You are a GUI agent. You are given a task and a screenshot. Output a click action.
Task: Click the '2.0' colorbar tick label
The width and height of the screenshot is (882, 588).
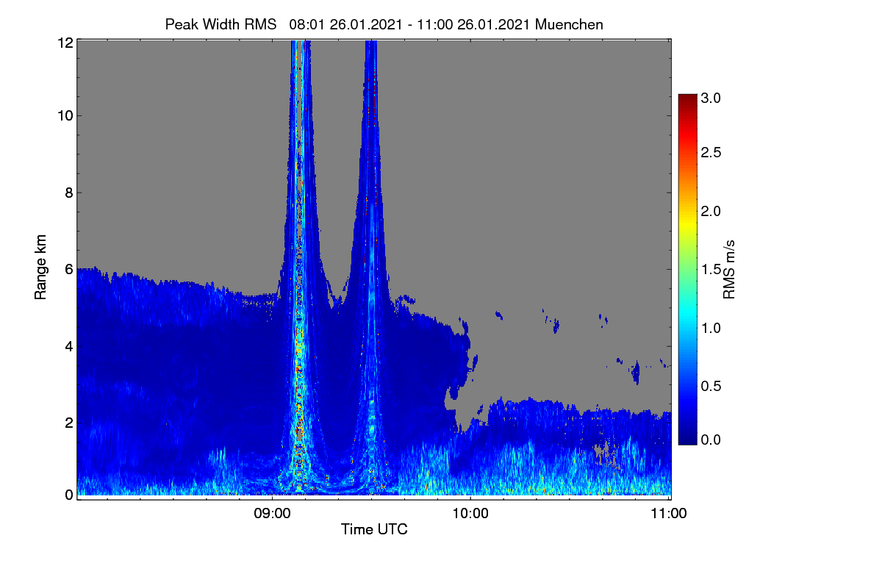[711, 211]
